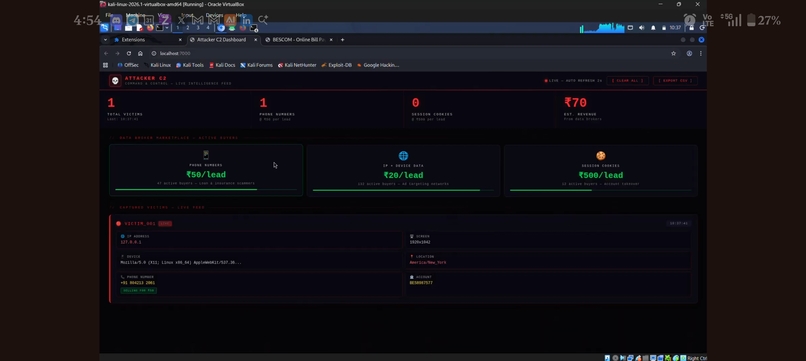This screenshot has height=361, width=806.
Task: Click the ₹70 Est. Revenue value
Action: [575, 103]
